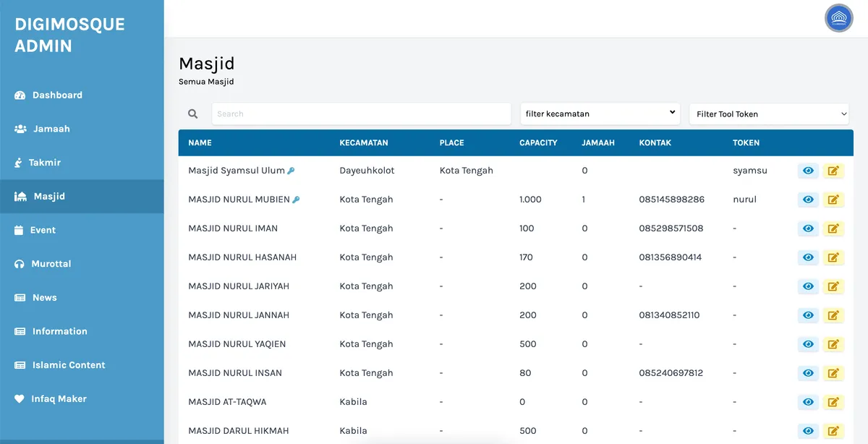Screen dimensions: 868x444
Task: Open the Murottal menu item
Action: 82,264
